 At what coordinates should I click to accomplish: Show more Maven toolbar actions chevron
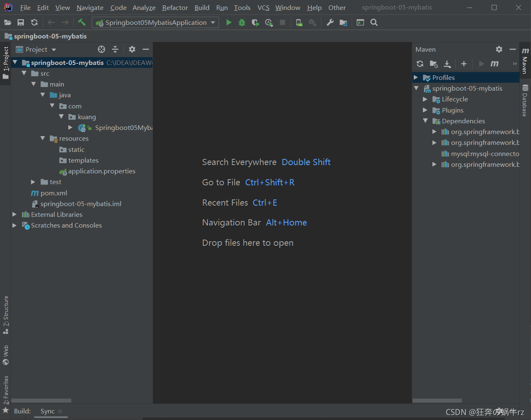(514, 63)
